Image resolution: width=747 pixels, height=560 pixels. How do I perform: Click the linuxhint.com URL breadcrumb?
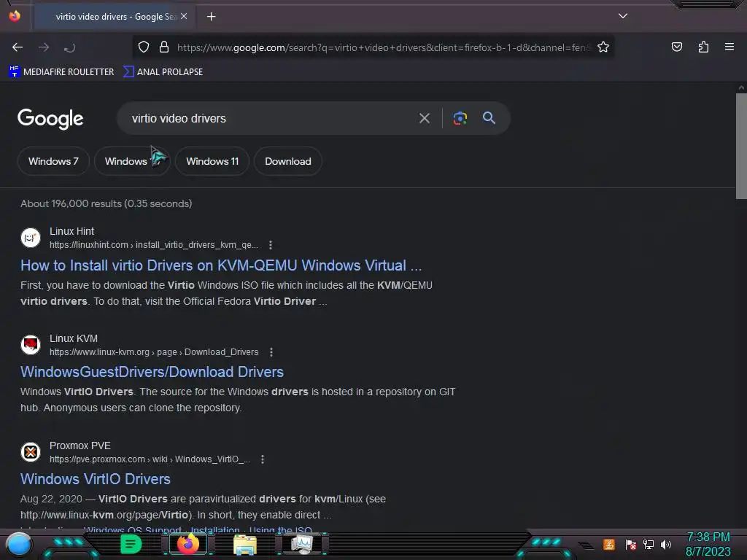[x=154, y=245]
